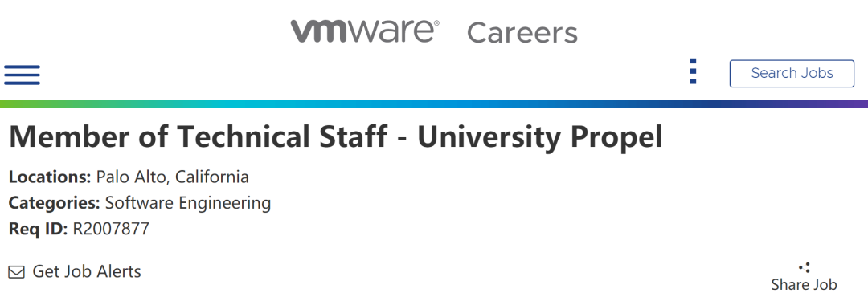
Task: Click the Locations label
Action: pos(50,177)
